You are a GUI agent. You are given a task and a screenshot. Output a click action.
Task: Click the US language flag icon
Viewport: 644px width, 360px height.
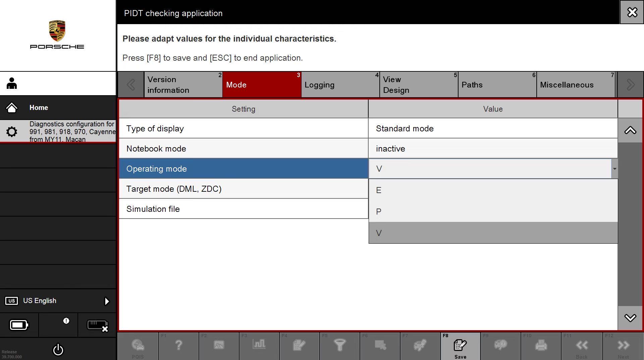pos(11,301)
